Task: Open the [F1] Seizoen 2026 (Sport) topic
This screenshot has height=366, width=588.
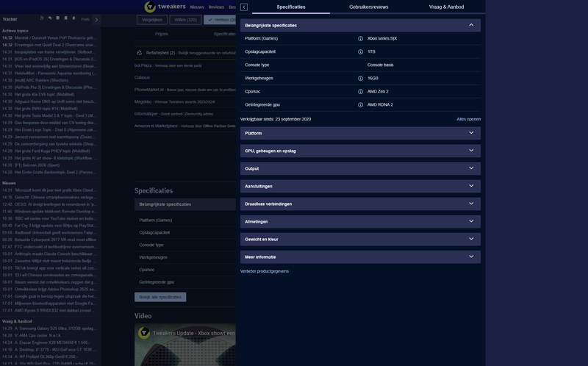Action: click(x=37, y=165)
